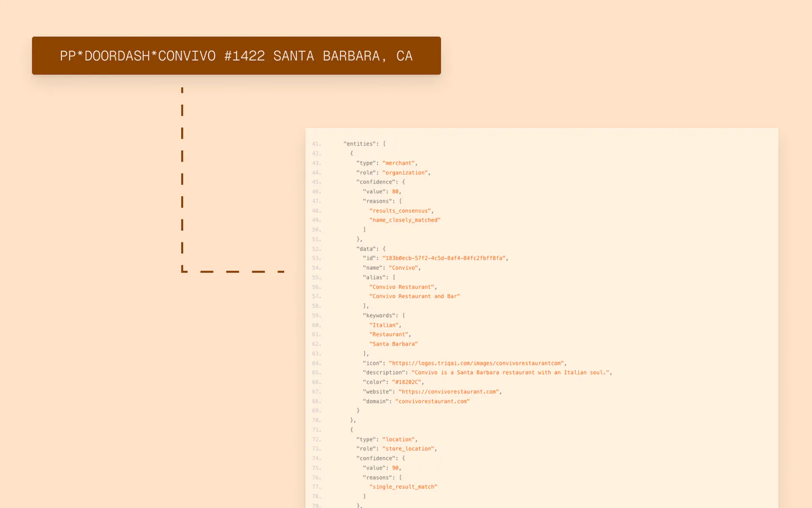Select the description sentence about Convivo

tap(511, 373)
